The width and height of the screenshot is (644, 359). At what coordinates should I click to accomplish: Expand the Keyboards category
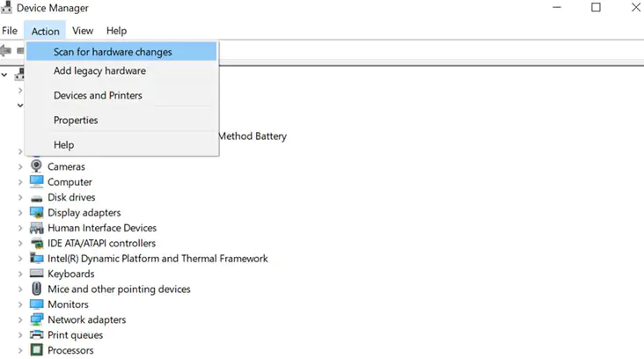click(x=19, y=274)
